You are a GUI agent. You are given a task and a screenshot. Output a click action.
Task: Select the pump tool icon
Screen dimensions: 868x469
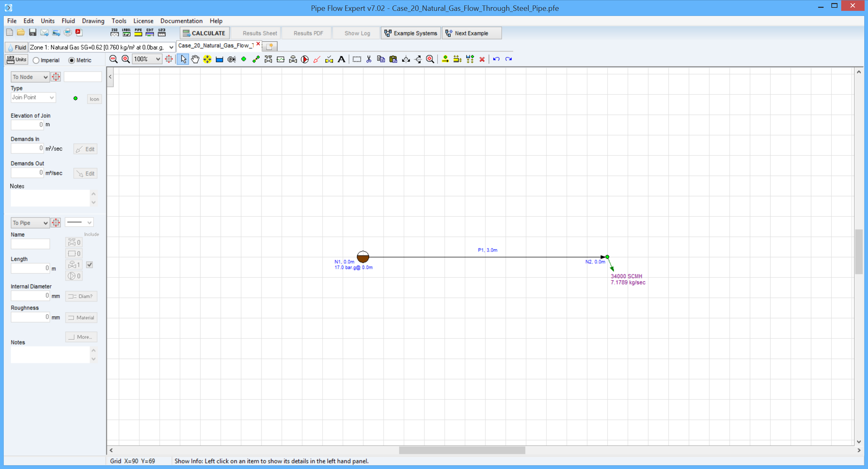tap(305, 59)
